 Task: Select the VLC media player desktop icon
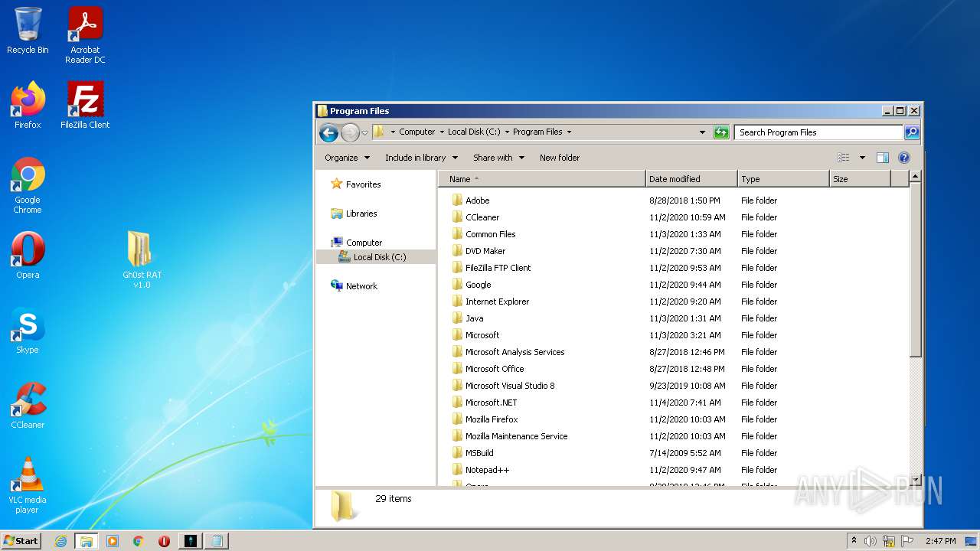(x=28, y=485)
